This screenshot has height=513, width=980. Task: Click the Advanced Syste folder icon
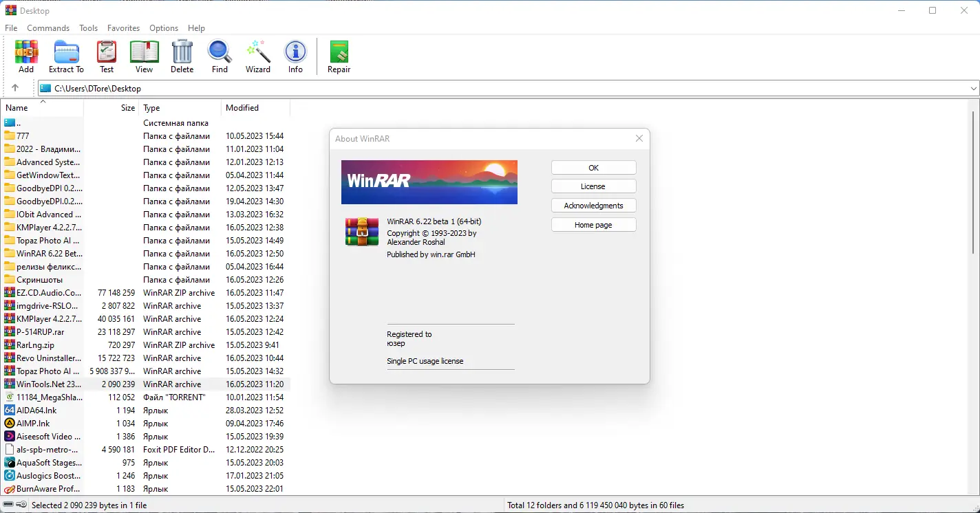(10, 162)
